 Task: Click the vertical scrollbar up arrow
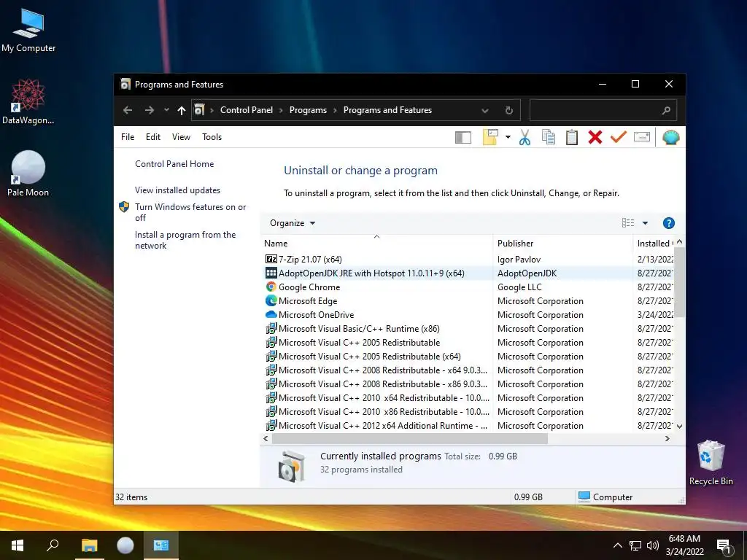coord(680,242)
